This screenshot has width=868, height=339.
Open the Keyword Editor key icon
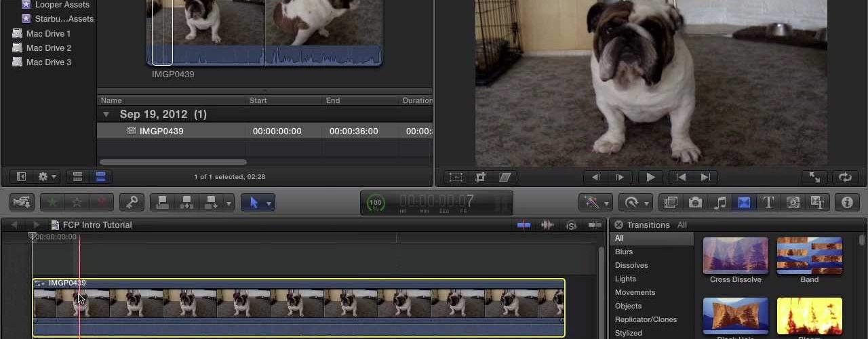coord(132,202)
